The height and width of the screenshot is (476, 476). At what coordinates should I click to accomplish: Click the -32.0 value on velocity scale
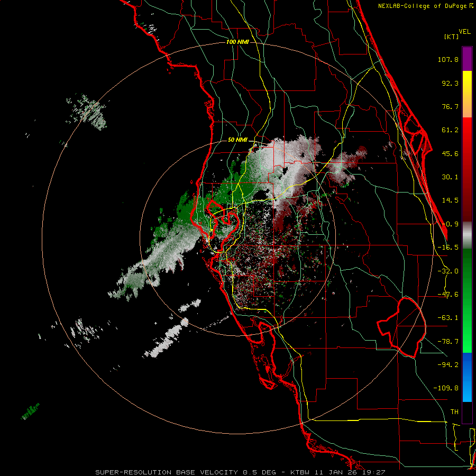(448, 271)
